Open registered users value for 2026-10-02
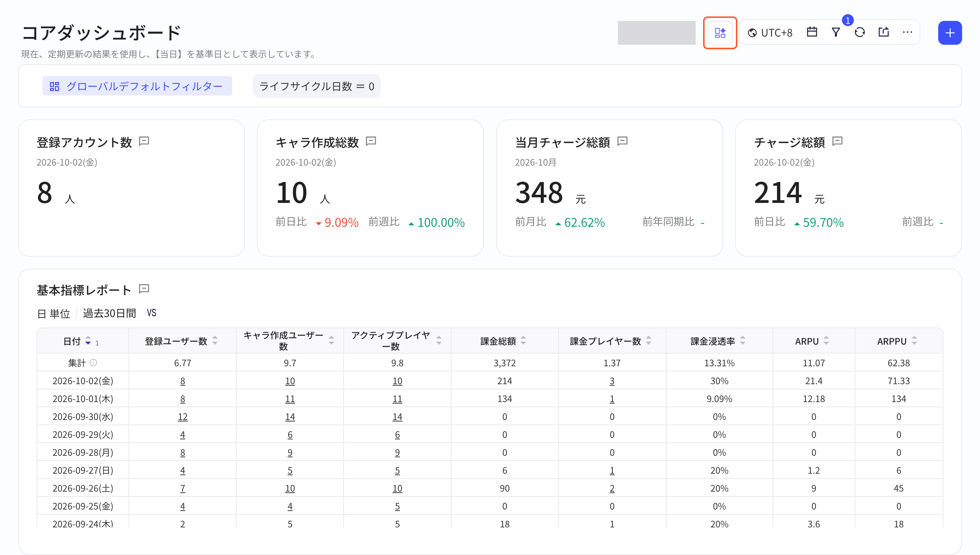 click(x=182, y=381)
